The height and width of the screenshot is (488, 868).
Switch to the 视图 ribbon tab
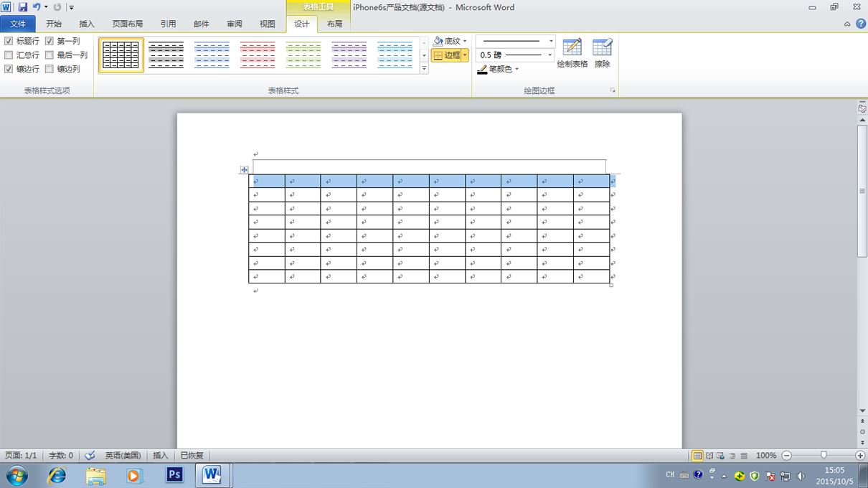point(268,24)
